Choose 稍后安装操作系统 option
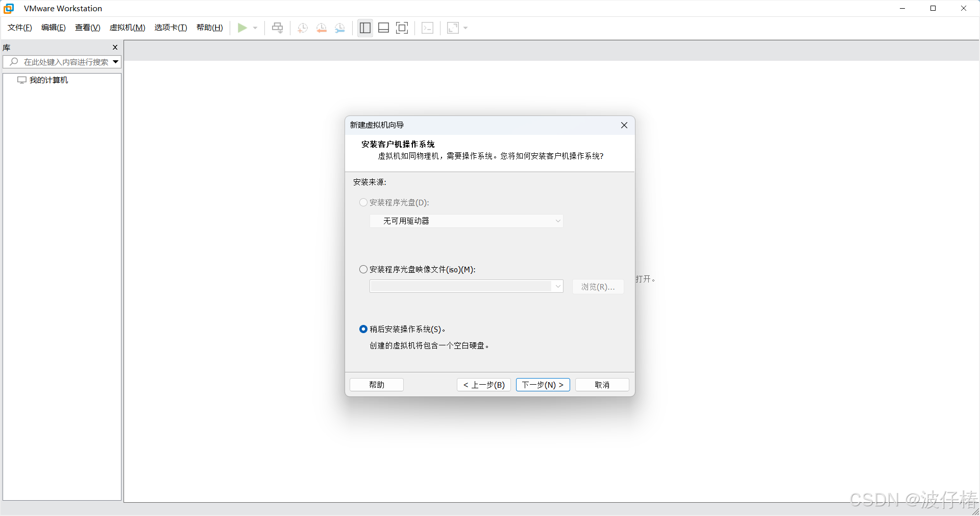 (363, 329)
